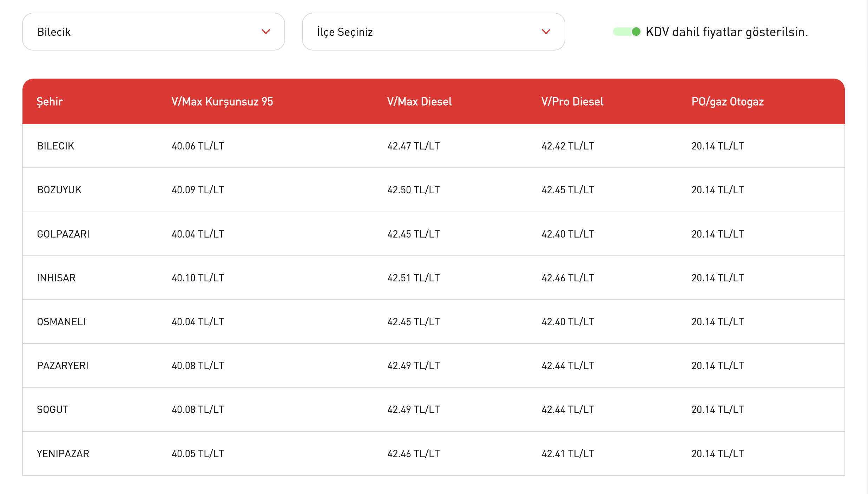Click INHISAR's V/Pro Diesel price 42.46 TL/LT
Image resolution: width=868 pixels, height=494 pixels.
coord(568,278)
